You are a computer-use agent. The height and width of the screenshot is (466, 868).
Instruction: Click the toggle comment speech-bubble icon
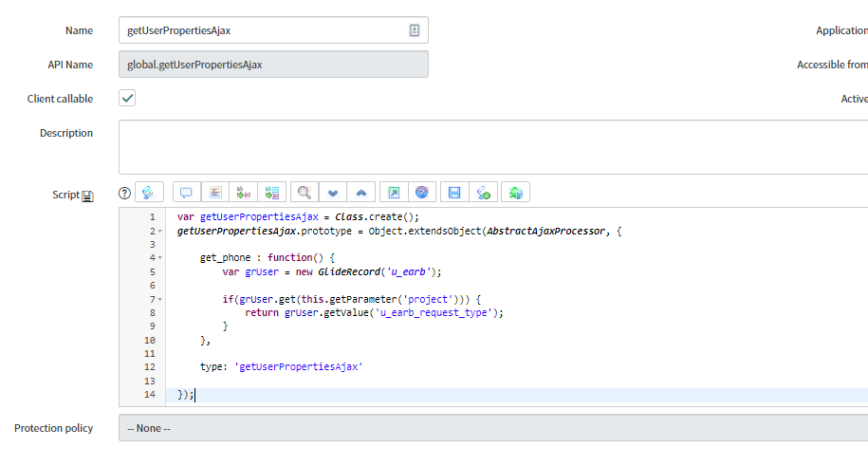point(187,193)
